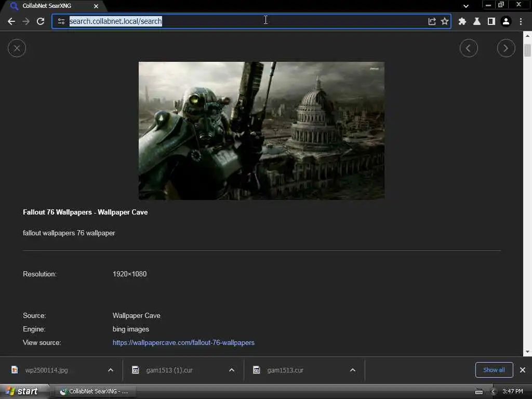
Task: Click CollabNet SearXNG taskbar button
Action: [x=95, y=391]
